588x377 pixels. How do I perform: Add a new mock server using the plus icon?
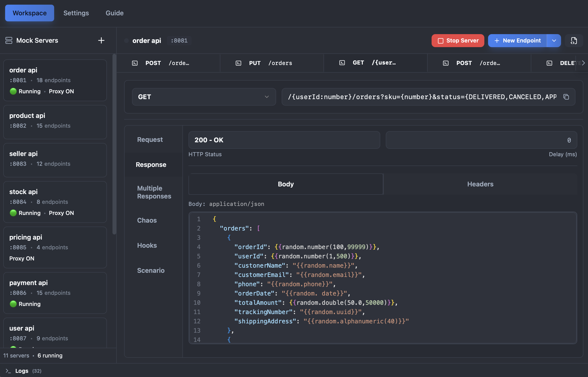pos(101,40)
